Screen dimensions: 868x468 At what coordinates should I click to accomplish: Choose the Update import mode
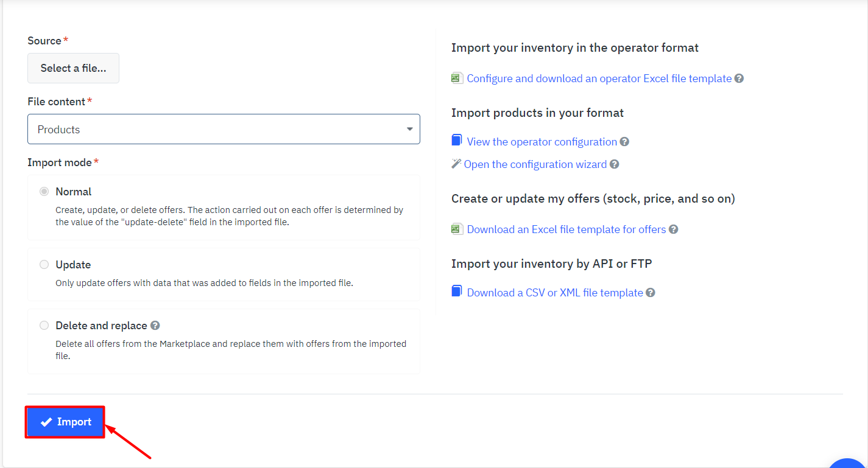[x=44, y=265]
